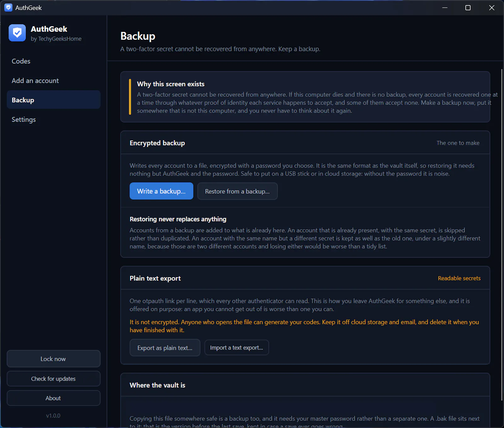Lock the vault with Lock now
The height and width of the screenshot is (428, 504).
[54, 359]
